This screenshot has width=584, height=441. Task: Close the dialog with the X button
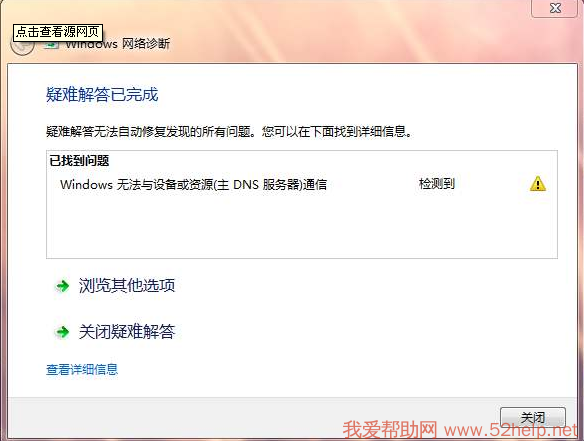[x=555, y=8]
